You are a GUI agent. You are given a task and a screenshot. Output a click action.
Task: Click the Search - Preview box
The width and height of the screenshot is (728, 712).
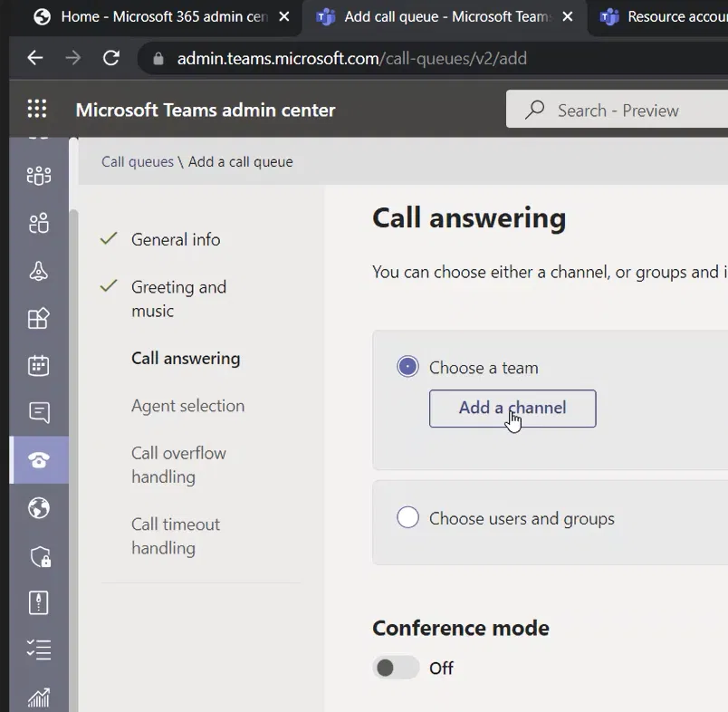point(618,111)
